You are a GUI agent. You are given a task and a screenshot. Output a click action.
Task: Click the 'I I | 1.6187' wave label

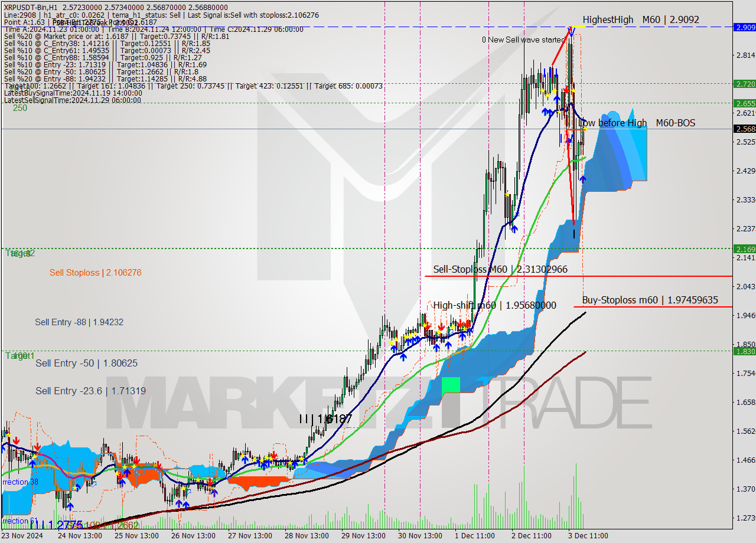coord(325,418)
